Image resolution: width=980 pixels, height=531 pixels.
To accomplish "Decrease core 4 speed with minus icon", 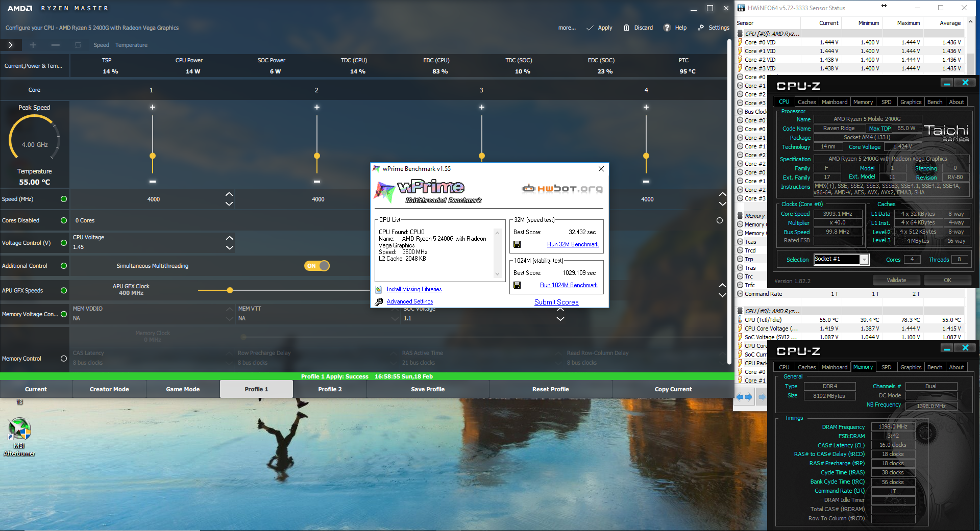I will 646,181.
